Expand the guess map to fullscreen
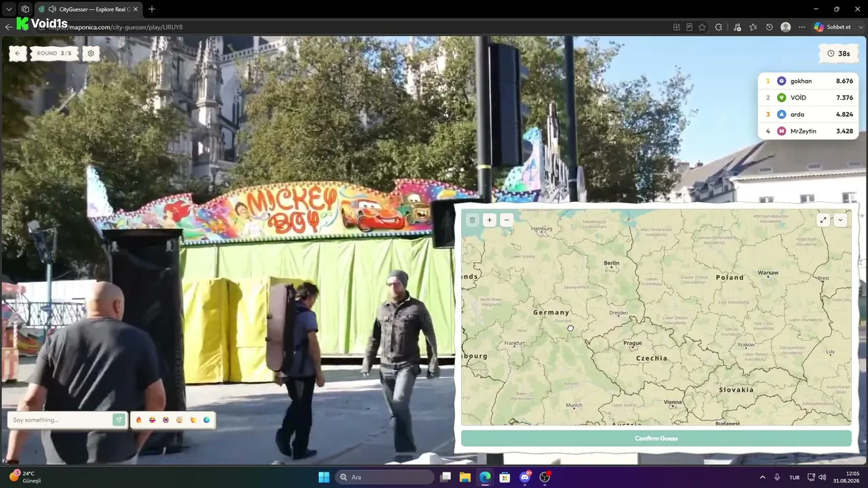The image size is (868, 488). coord(823,220)
